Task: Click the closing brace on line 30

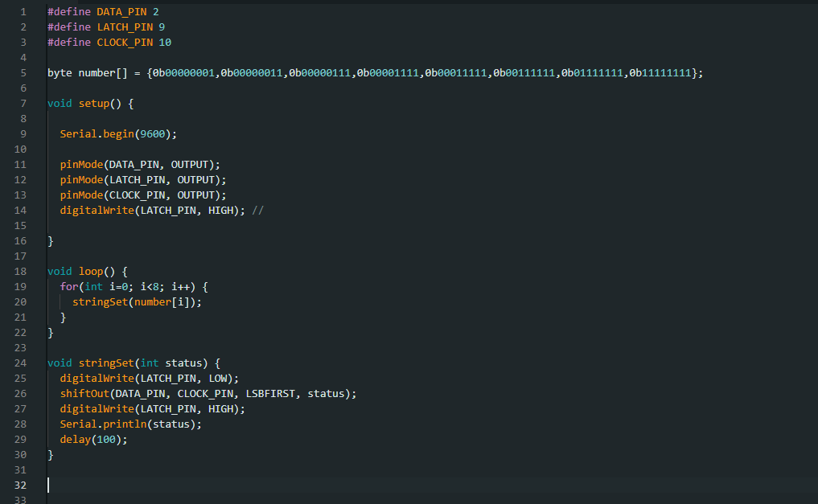Action: pos(51,455)
